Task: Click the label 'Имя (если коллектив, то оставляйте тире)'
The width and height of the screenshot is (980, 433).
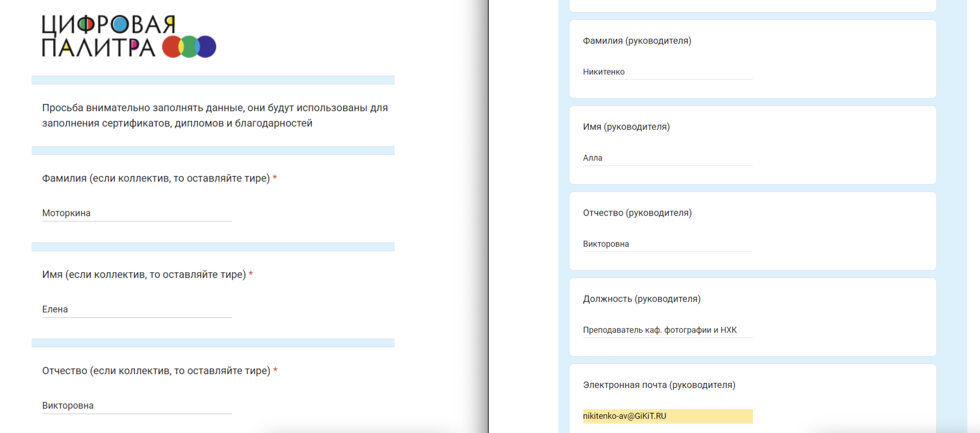Action: 144,274
